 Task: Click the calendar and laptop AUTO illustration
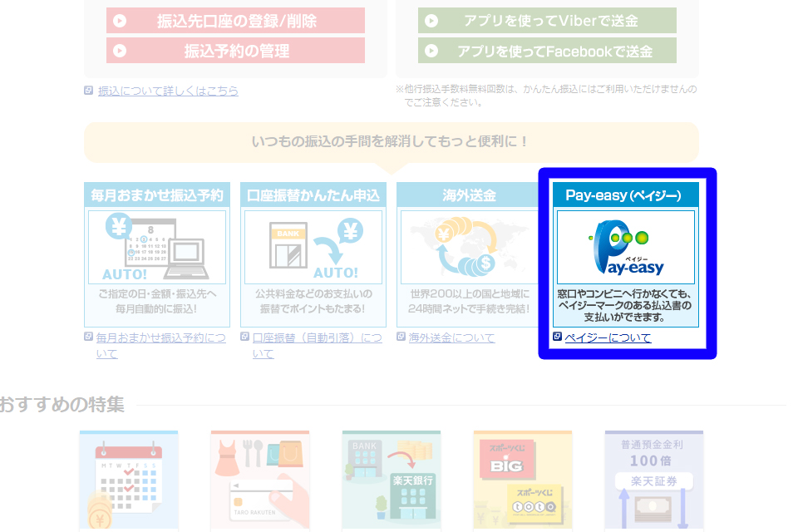pyautogui.click(x=157, y=248)
